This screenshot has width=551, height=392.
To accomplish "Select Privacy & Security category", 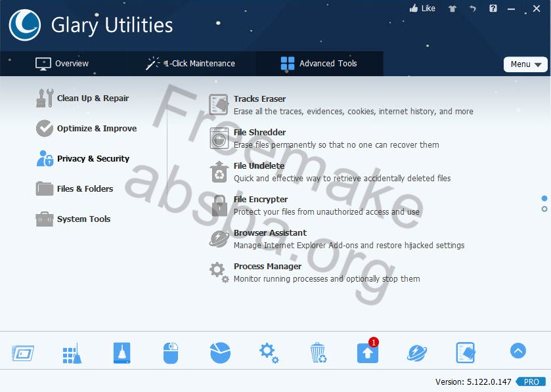I will [x=83, y=158].
